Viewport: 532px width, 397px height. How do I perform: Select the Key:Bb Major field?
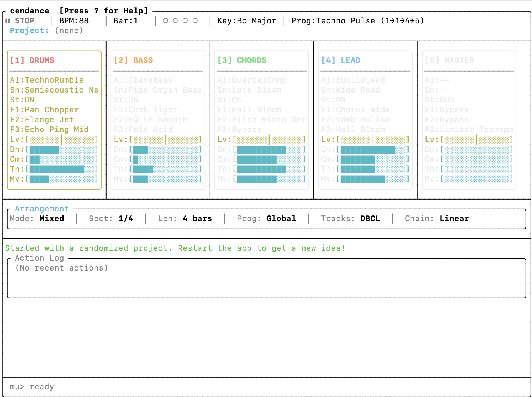[x=247, y=21]
